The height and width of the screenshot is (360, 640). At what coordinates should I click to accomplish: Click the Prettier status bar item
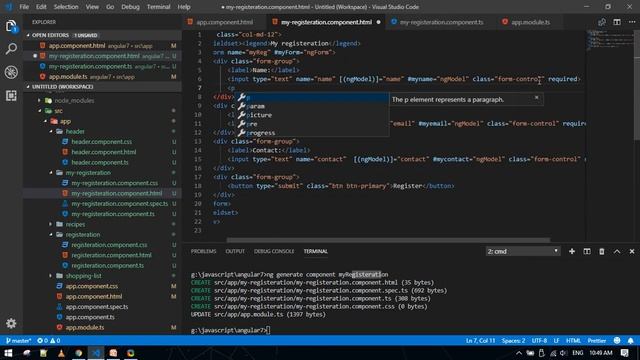click(x=597, y=340)
